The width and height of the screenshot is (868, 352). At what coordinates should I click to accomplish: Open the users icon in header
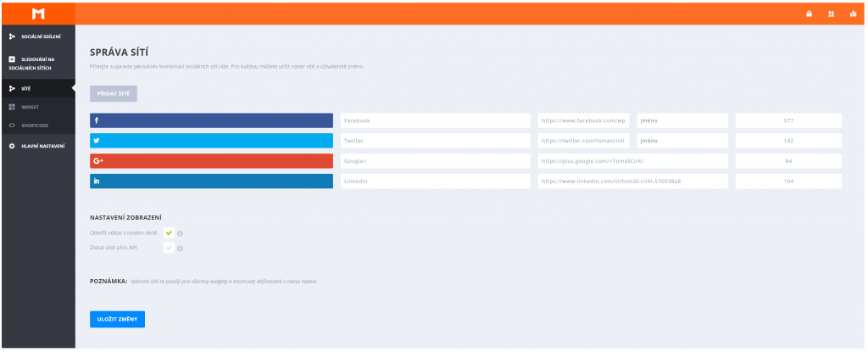[831, 14]
